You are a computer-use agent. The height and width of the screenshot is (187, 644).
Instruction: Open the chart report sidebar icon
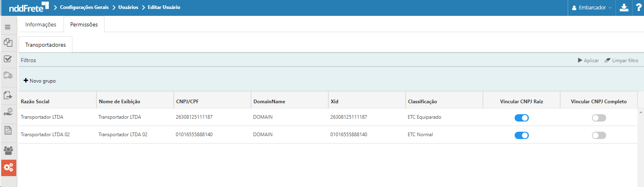8,130
